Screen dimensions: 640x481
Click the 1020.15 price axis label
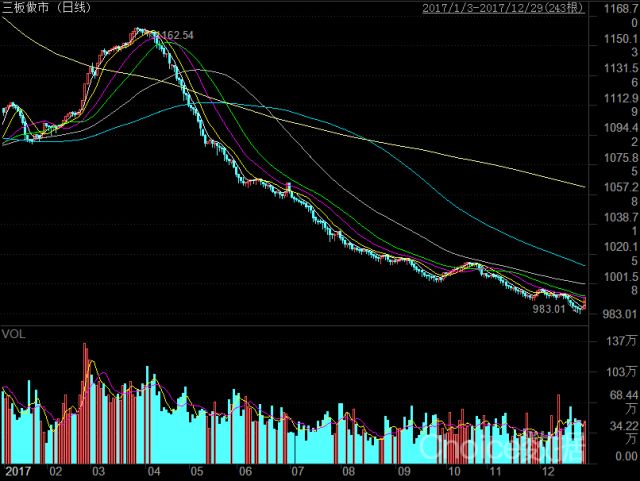point(620,254)
